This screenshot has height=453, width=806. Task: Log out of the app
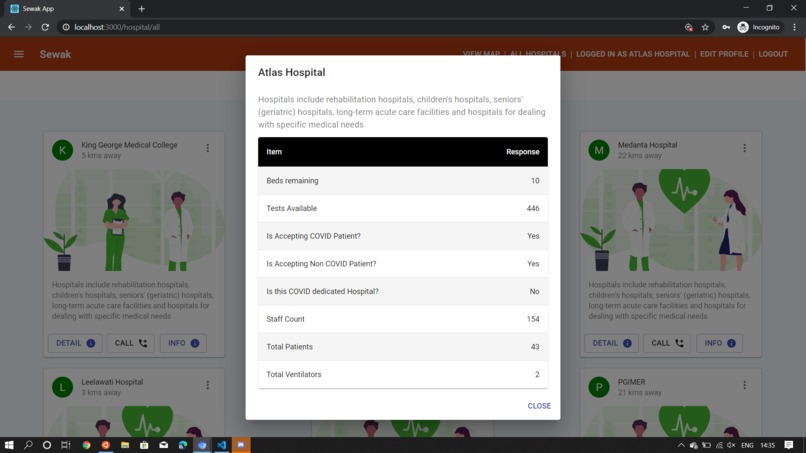coord(773,54)
